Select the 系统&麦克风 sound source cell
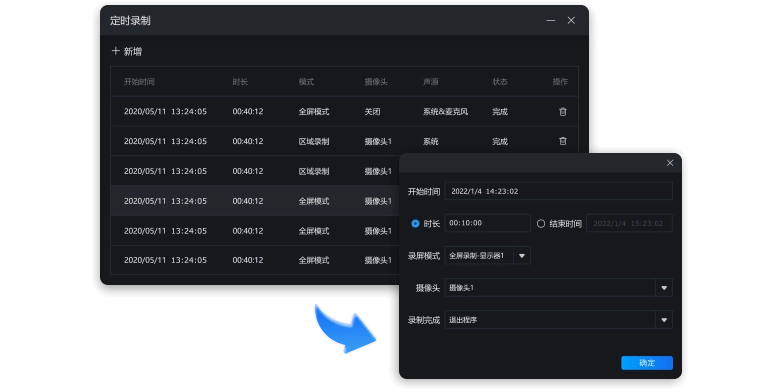This screenshot has width=780, height=390. (445, 112)
